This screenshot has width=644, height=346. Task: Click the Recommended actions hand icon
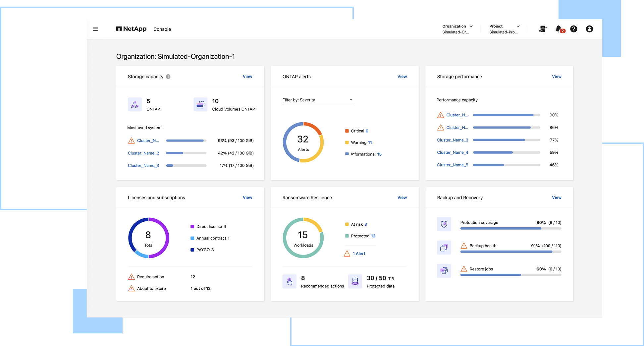289,281
